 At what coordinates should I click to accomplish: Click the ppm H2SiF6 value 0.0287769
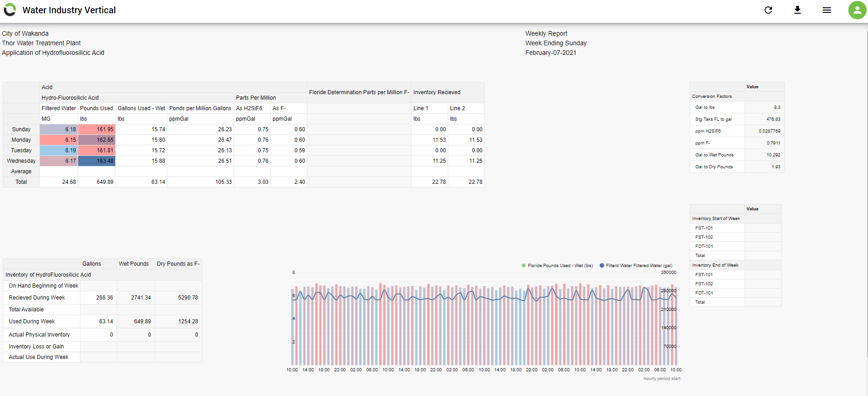pyautogui.click(x=764, y=131)
